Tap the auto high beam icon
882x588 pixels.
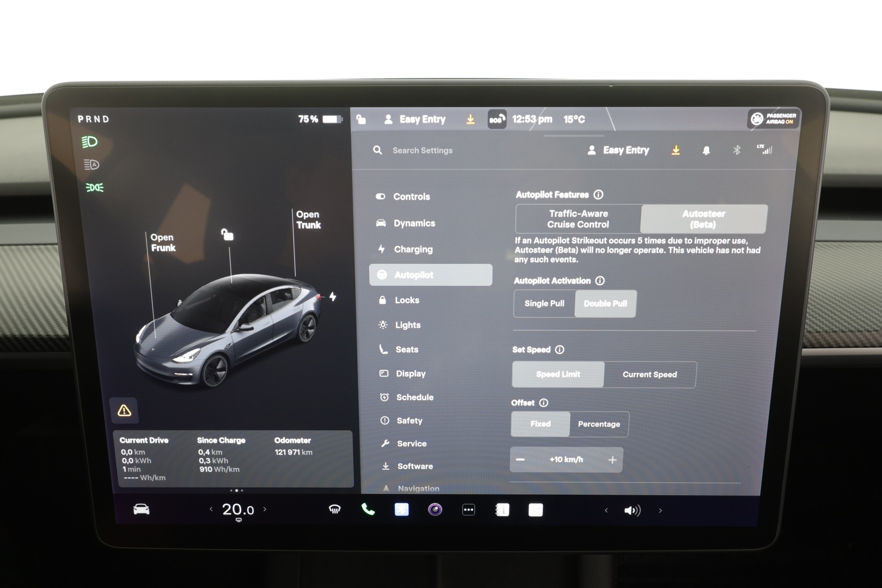point(91,164)
